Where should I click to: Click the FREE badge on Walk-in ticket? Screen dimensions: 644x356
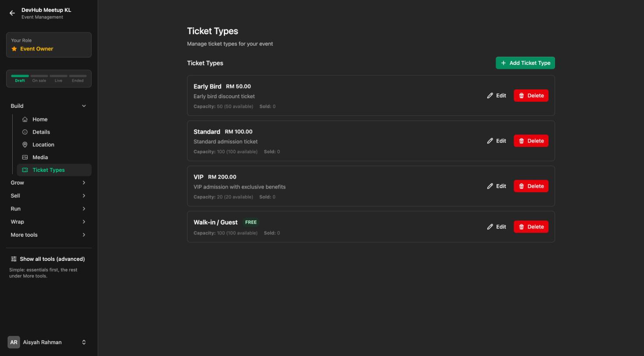point(251,222)
